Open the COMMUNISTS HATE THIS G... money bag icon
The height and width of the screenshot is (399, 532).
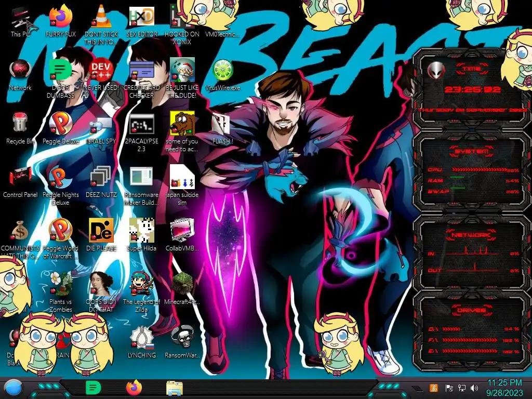click(x=20, y=239)
